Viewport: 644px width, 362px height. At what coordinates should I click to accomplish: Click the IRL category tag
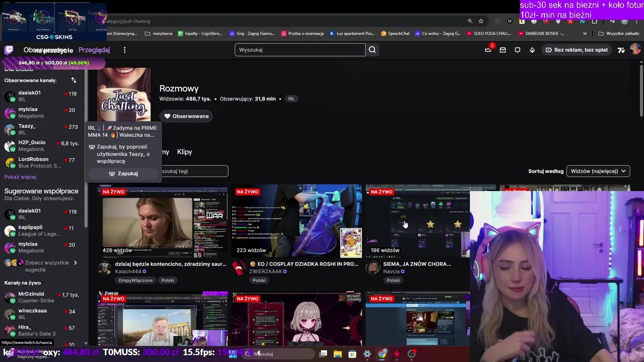(291, 99)
